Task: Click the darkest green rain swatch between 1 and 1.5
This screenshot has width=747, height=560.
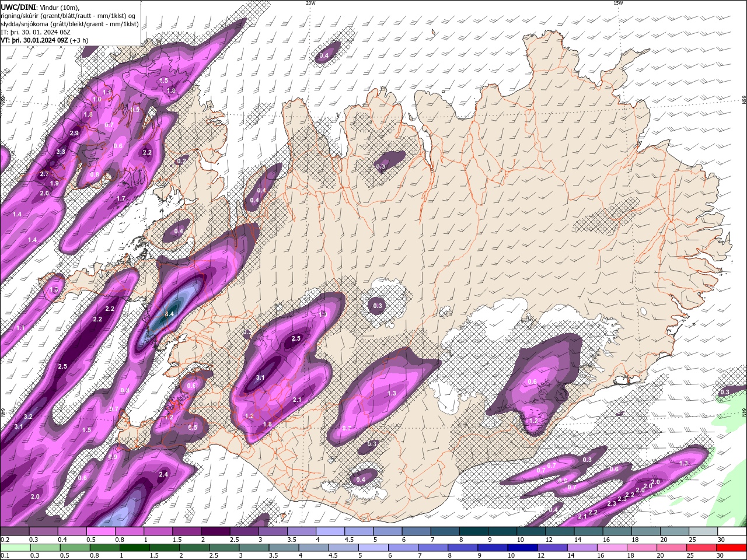Action: tap(135, 547)
